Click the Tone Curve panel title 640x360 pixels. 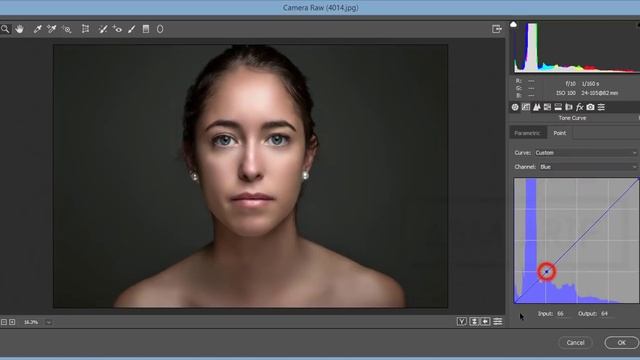572,118
